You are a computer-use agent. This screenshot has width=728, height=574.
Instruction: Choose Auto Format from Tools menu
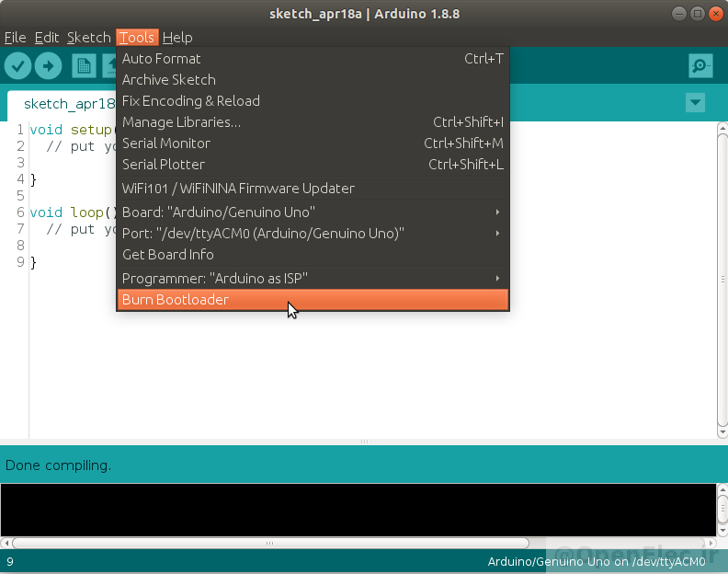313,59
